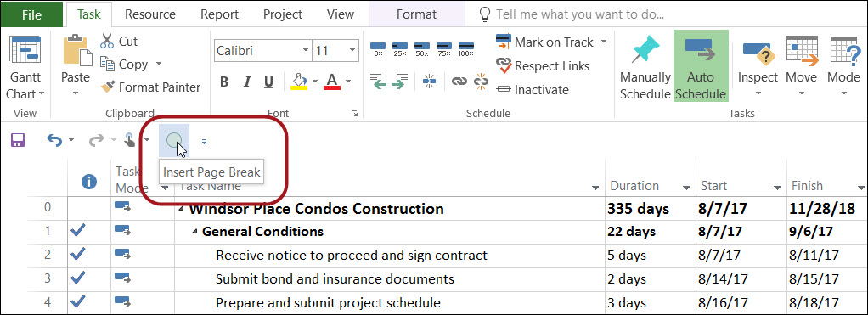
Task: Click the red font color swatch
Action: [x=331, y=82]
